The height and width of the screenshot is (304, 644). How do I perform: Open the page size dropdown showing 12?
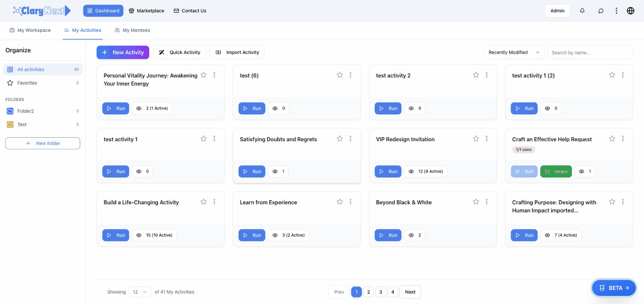140,292
